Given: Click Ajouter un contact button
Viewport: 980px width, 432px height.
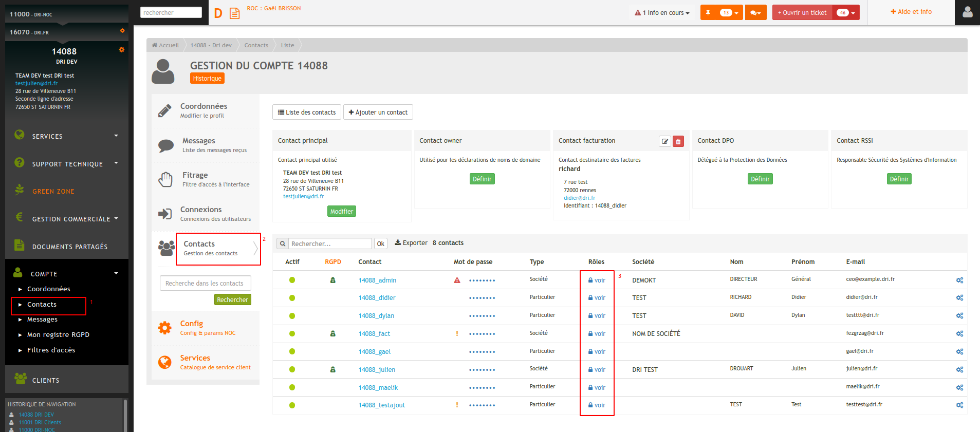Looking at the screenshot, I should pos(378,112).
